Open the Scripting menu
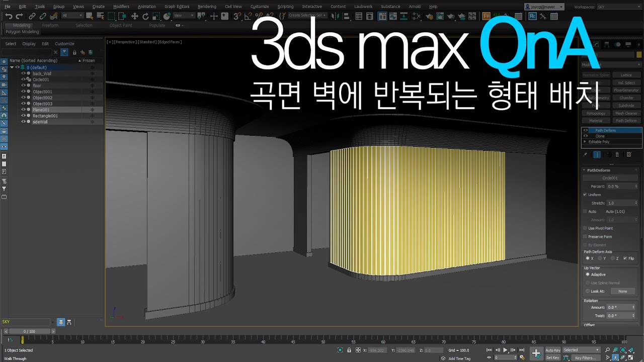Image resolution: width=644 pixels, height=362 pixels. tap(285, 7)
